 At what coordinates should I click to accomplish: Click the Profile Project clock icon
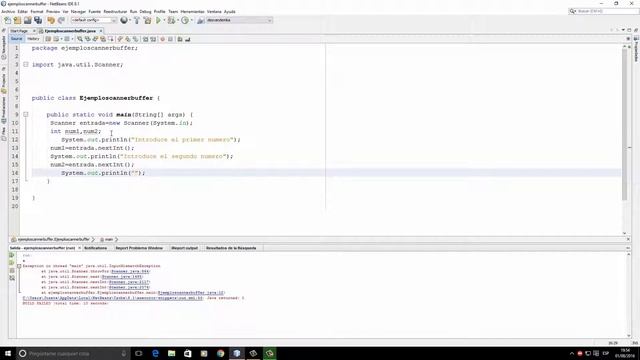184,20
